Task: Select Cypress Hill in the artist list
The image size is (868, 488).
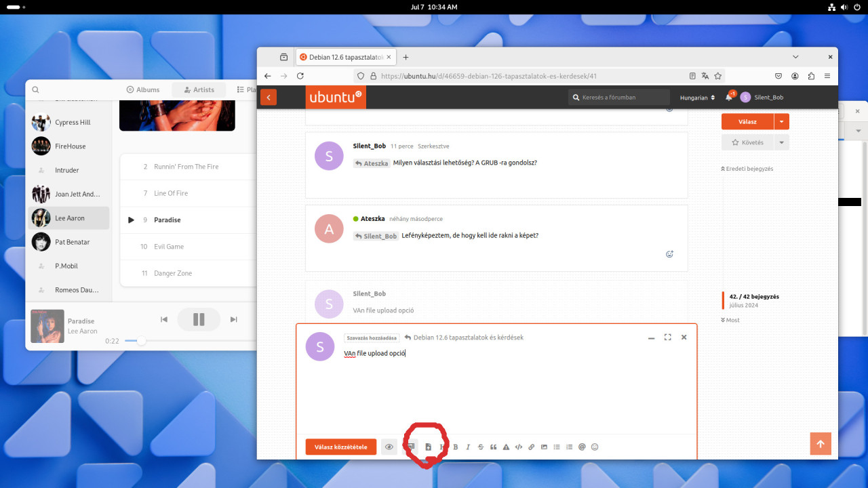Action: [68, 123]
